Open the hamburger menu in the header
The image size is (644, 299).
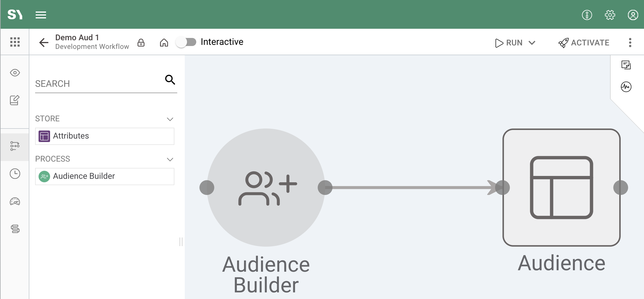point(41,15)
